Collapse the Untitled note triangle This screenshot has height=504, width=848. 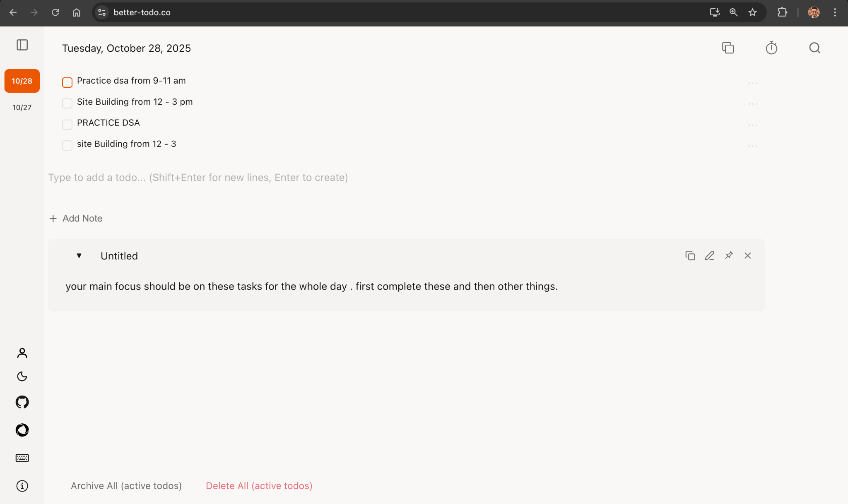point(79,256)
